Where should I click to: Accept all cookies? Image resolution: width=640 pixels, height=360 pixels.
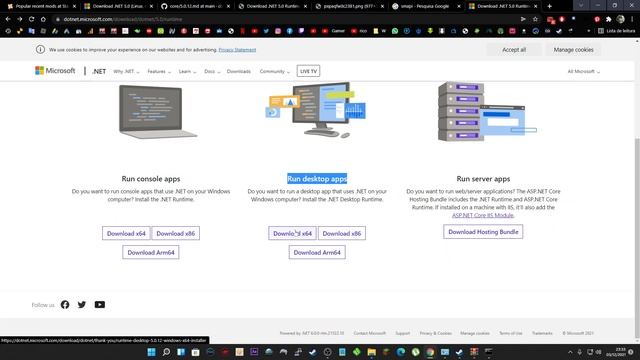point(514,49)
